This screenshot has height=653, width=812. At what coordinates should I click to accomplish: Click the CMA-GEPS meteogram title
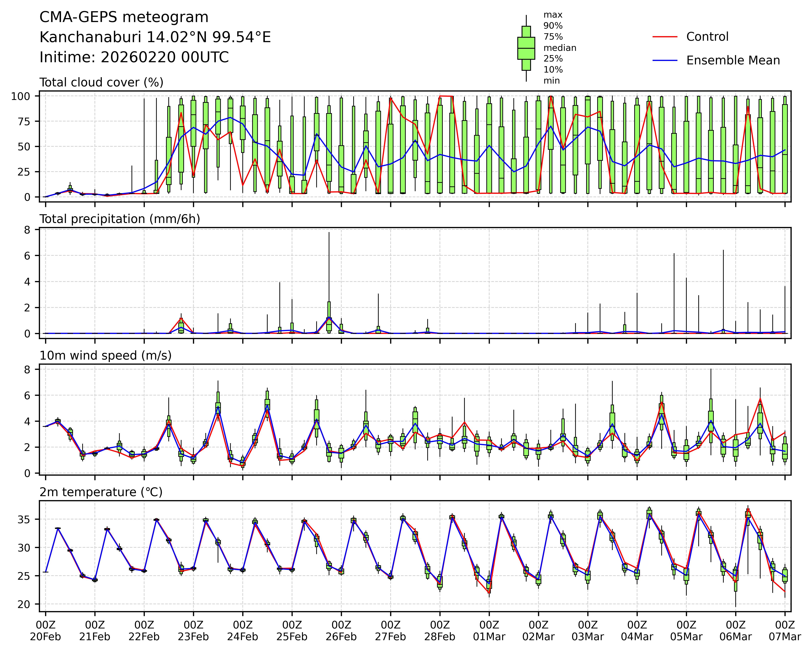click(124, 17)
